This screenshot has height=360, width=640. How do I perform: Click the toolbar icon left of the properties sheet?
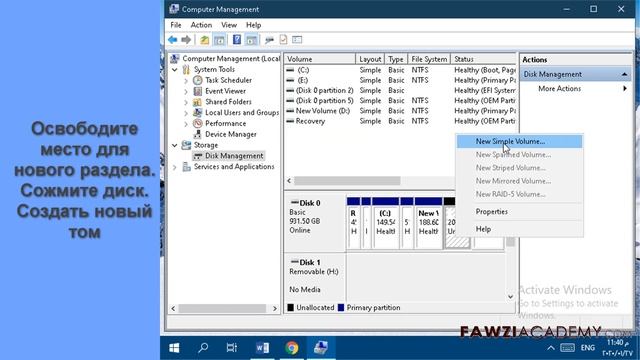tap(269, 40)
